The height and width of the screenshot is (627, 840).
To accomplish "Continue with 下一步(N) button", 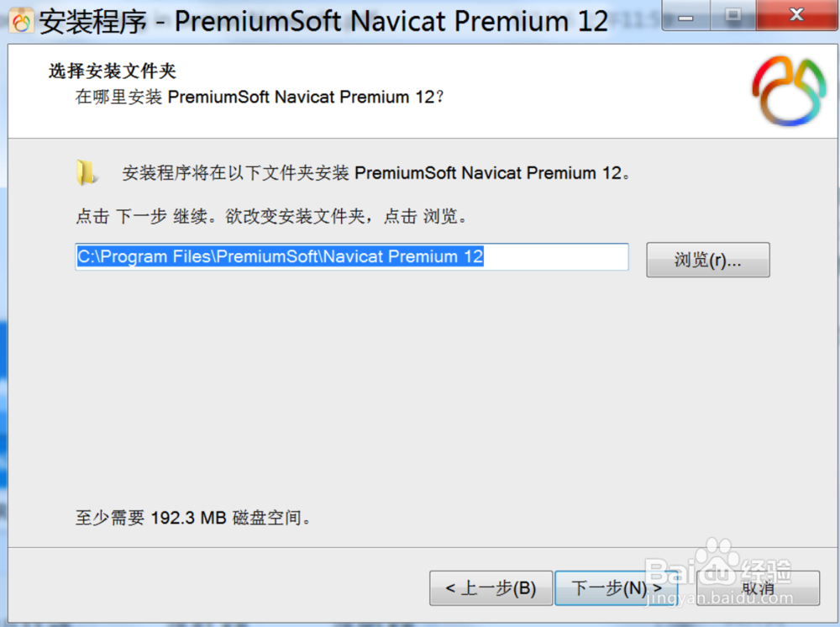I will 616,588.
